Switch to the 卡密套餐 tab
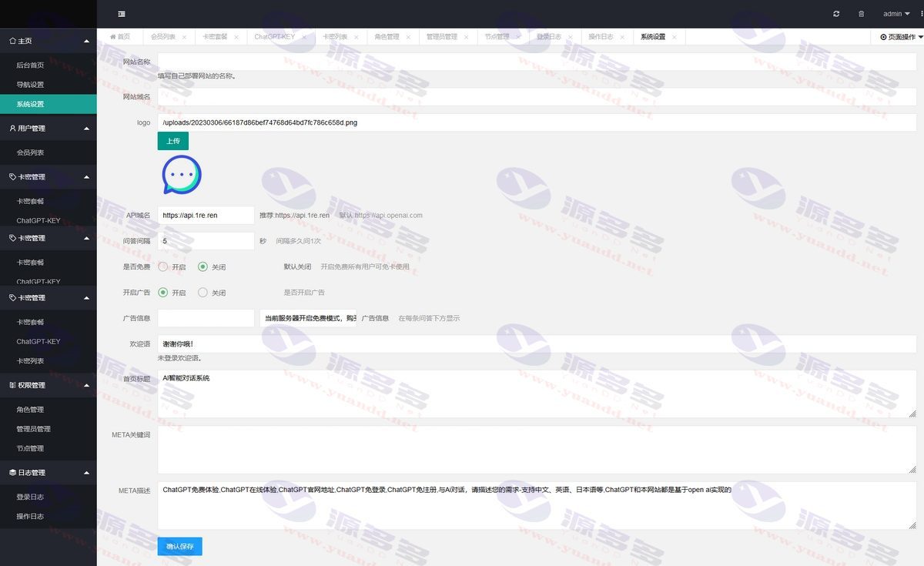 pyautogui.click(x=215, y=37)
